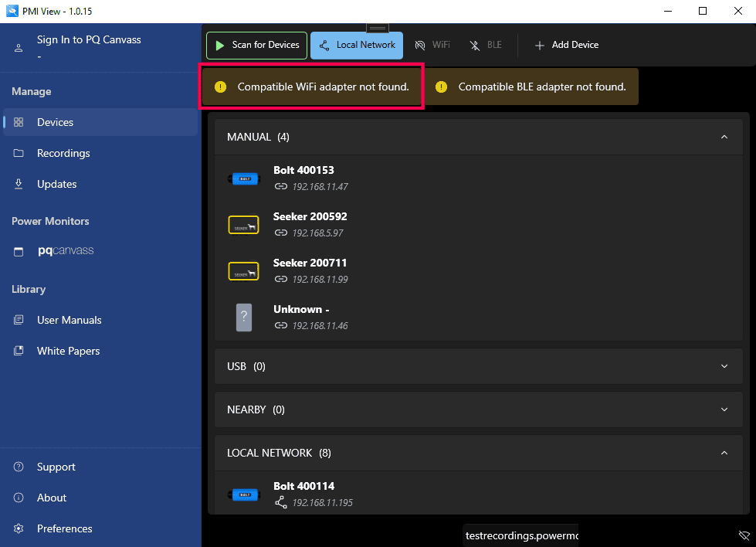Click the PMI View app logo in title bar
The width and height of the screenshot is (756, 547).
point(12,12)
